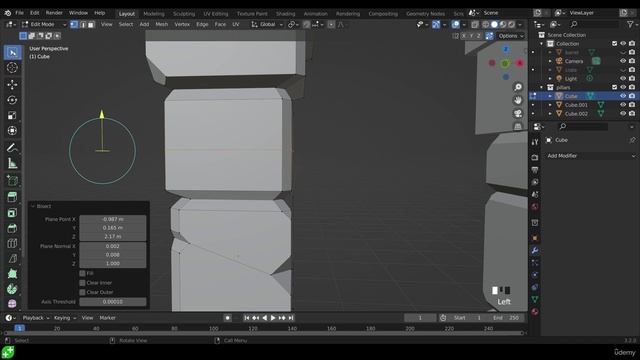The height and width of the screenshot is (360, 640).
Task: Hide Cube.001 with its eye icon
Action: 623,105
